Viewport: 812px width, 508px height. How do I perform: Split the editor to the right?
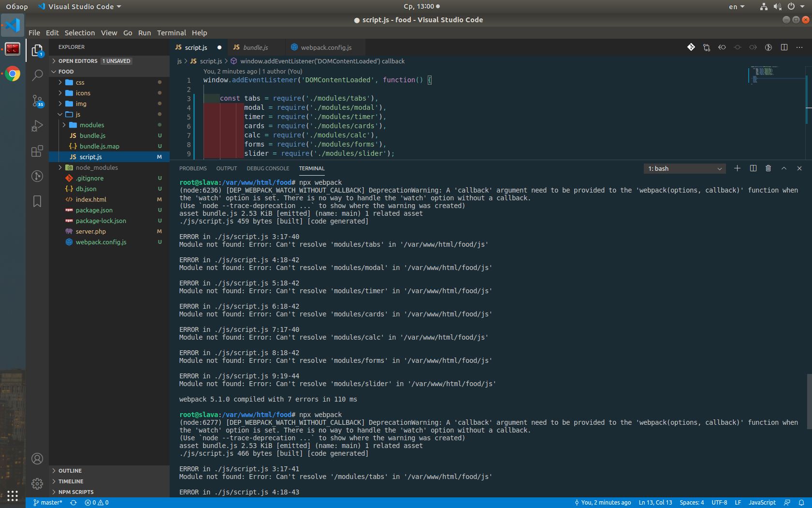[784, 47]
